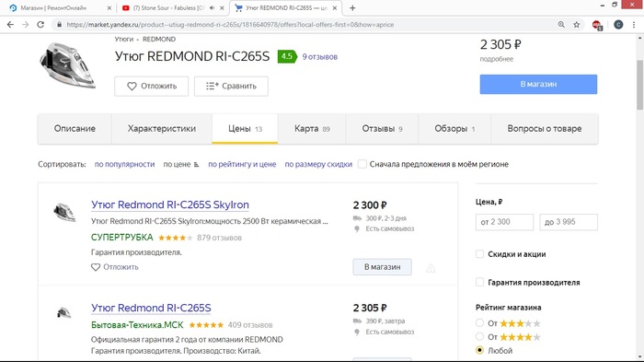
Task: Open the Бытовая-Техника.МСК shop link
Action: [x=137, y=325]
